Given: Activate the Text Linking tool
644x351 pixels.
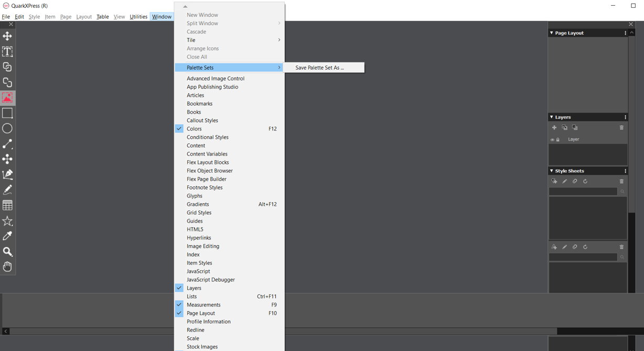Looking at the screenshot, I should pyautogui.click(x=7, y=67).
